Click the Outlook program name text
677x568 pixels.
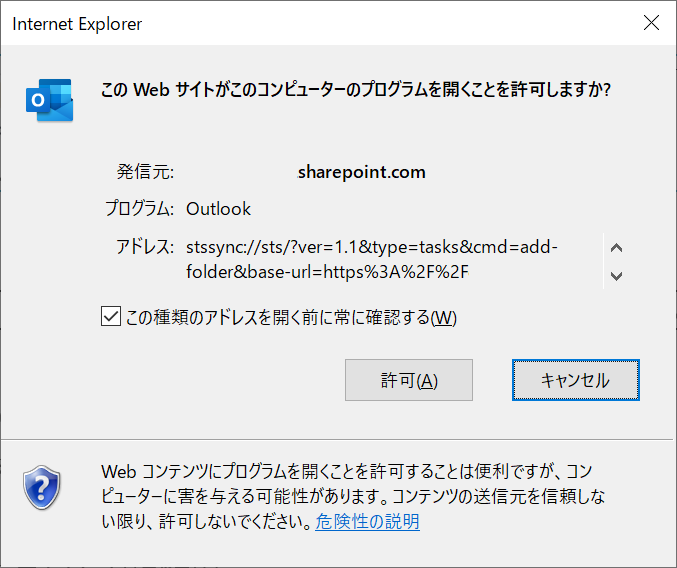218,209
